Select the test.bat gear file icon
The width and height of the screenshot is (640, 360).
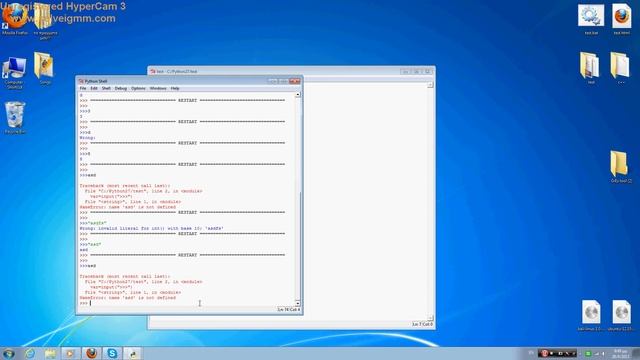tap(591, 19)
